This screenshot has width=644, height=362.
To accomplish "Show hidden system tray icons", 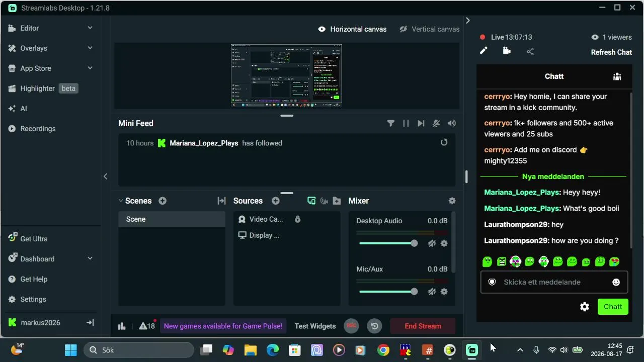I will coord(520,350).
